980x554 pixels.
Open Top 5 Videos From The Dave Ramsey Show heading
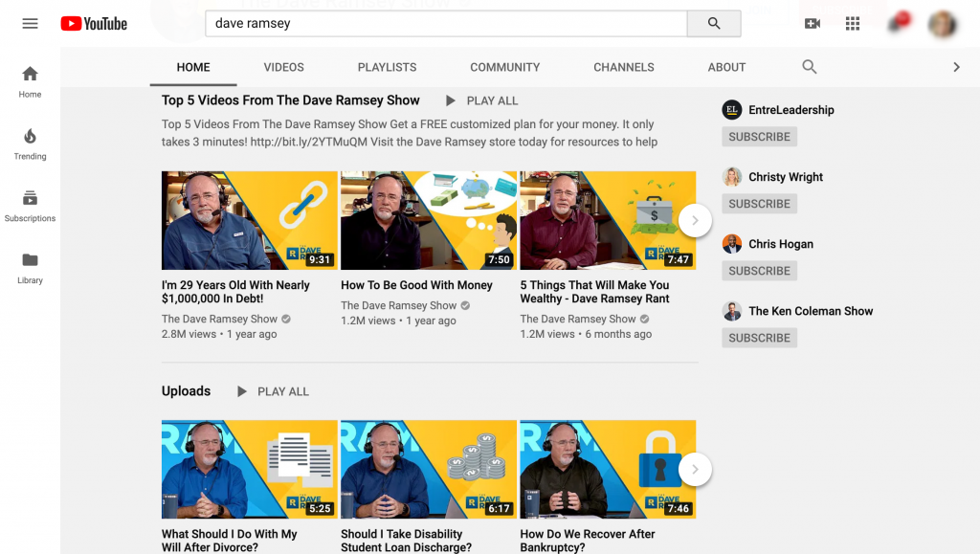click(291, 100)
